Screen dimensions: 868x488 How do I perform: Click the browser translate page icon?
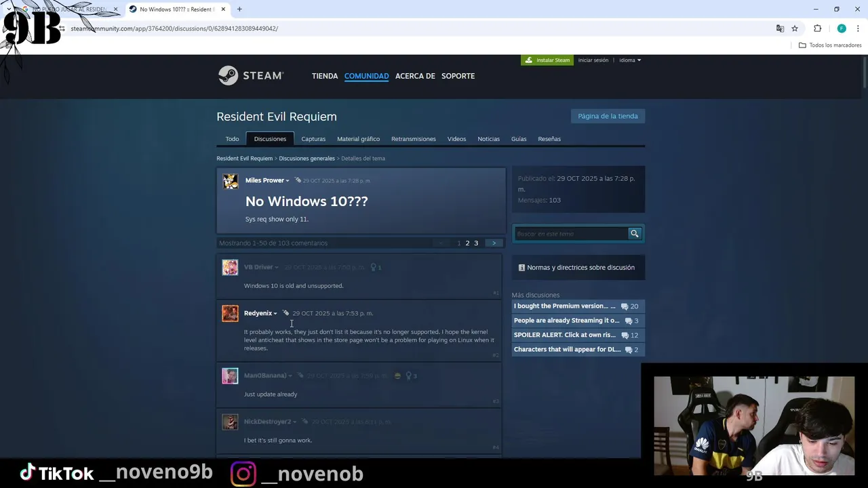tap(780, 28)
